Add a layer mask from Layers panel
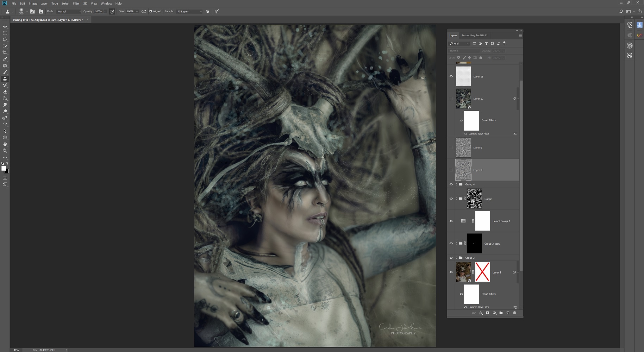Screen dimensions: 644x352 point(487,313)
